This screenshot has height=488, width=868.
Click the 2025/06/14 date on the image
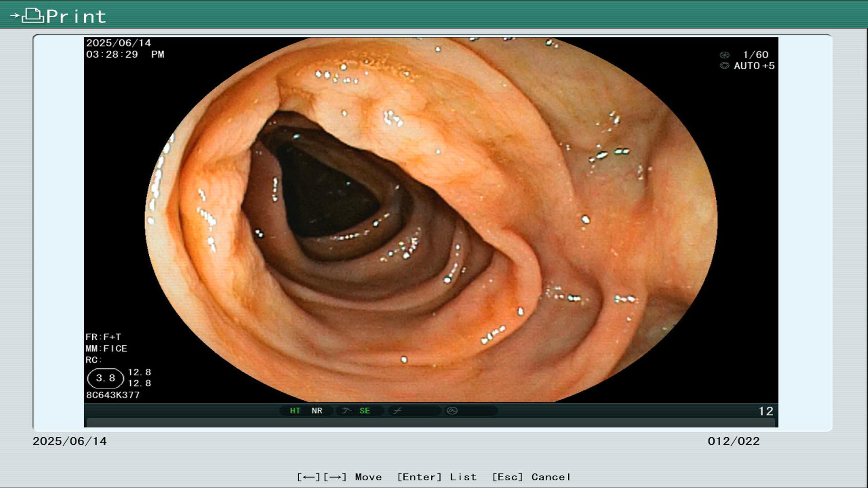[x=118, y=43]
